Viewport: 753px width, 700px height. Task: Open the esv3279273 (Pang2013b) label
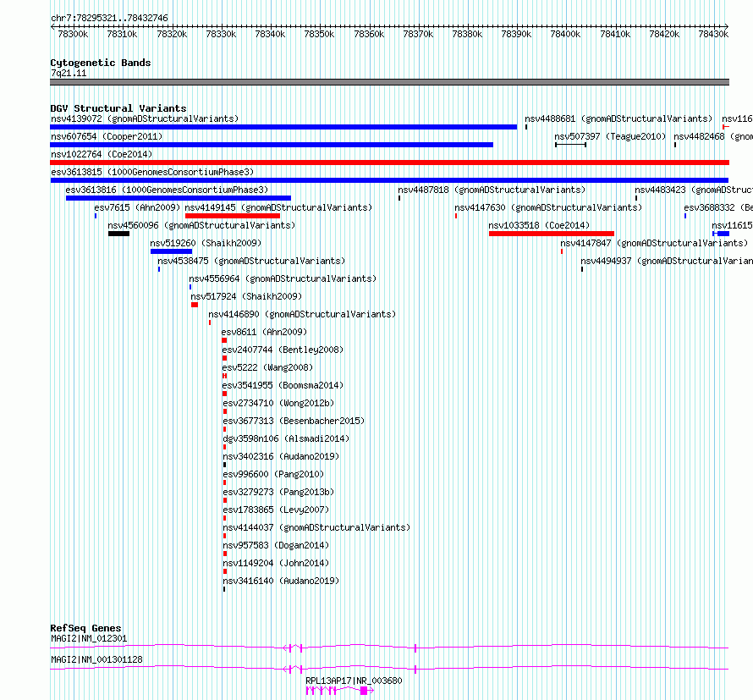coord(278,492)
